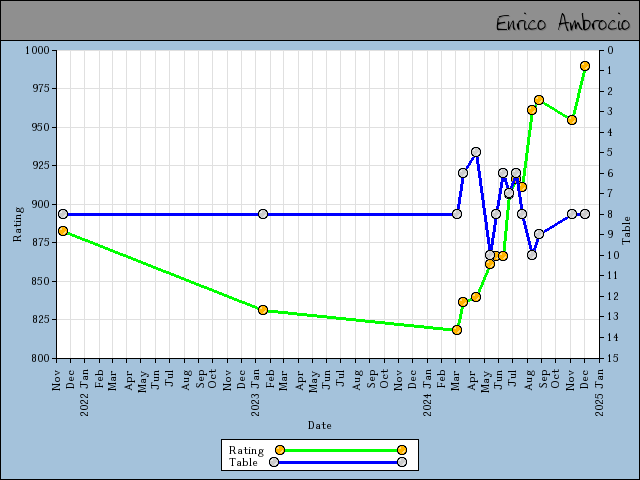Click the '2025 Jan' date axis label
The image size is (640, 480).
click(599, 392)
